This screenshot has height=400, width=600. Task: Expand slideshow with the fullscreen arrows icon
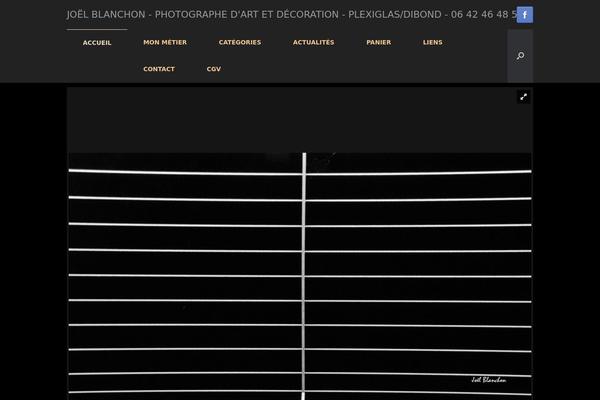523,97
